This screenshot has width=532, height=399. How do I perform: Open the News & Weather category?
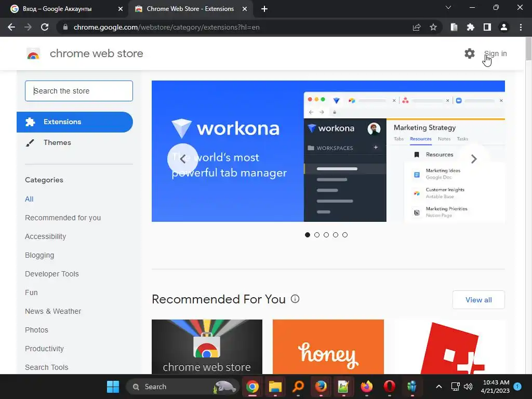[x=53, y=311]
